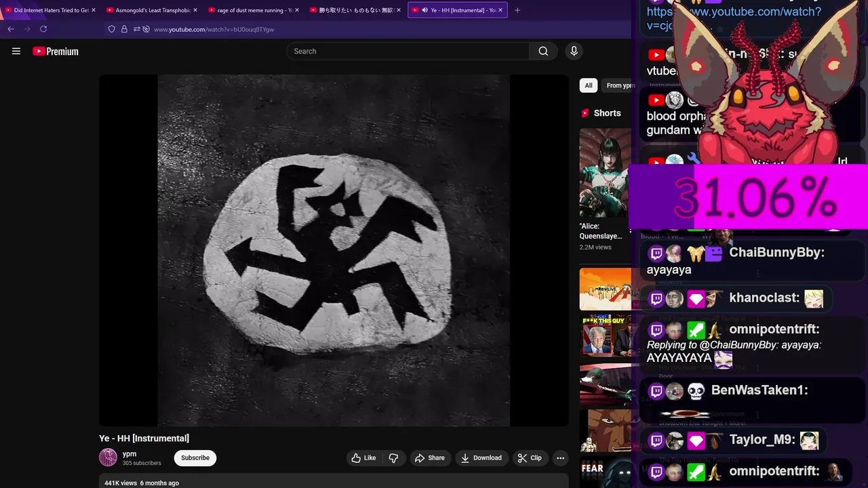This screenshot has height=488, width=868.
Task: Open the YouTube hamburger guide menu
Action: (16, 51)
